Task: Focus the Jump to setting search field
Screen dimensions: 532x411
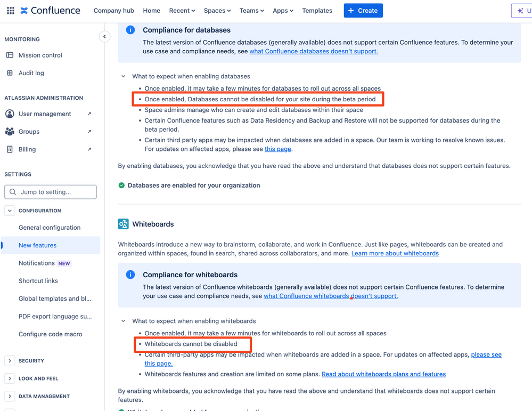Action: click(51, 192)
